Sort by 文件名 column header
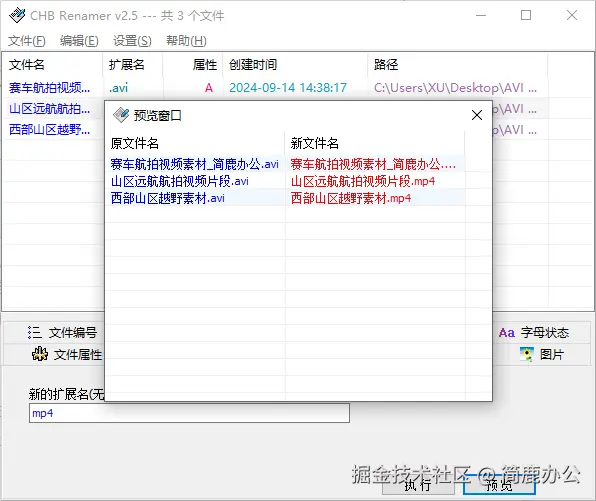Viewport: 596px width, 501px height. 52,65
